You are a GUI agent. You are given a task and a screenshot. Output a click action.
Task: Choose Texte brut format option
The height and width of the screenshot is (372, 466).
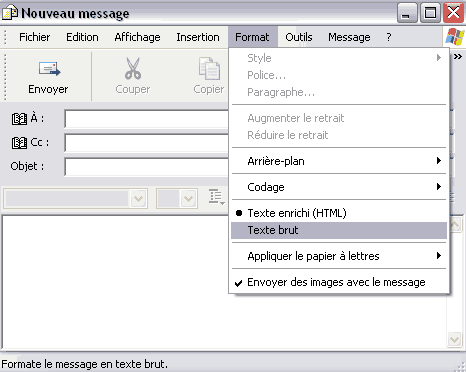coord(339,230)
